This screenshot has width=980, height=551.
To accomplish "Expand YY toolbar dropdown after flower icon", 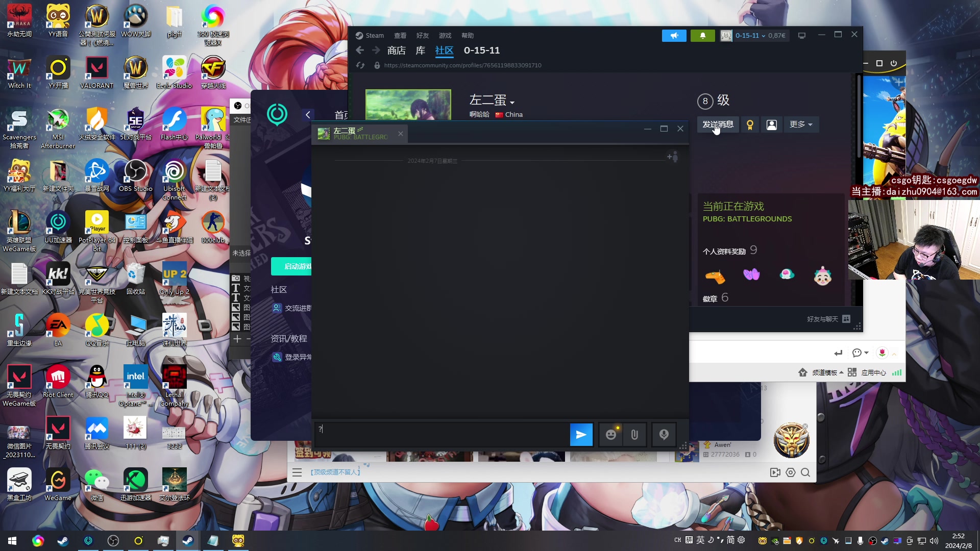I will click(894, 353).
